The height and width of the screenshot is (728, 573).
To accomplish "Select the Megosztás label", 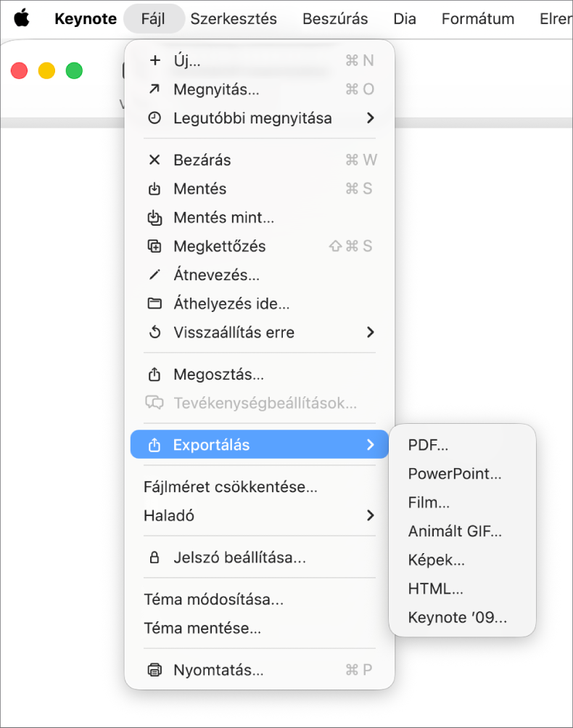I will (218, 375).
